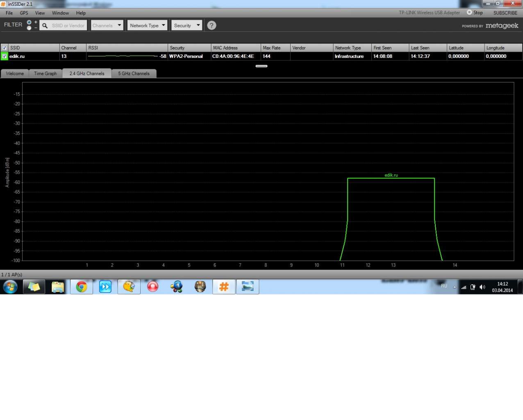Open Google Chrome from the taskbar
This screenshot has height=420, width=523.
[82, 287]
